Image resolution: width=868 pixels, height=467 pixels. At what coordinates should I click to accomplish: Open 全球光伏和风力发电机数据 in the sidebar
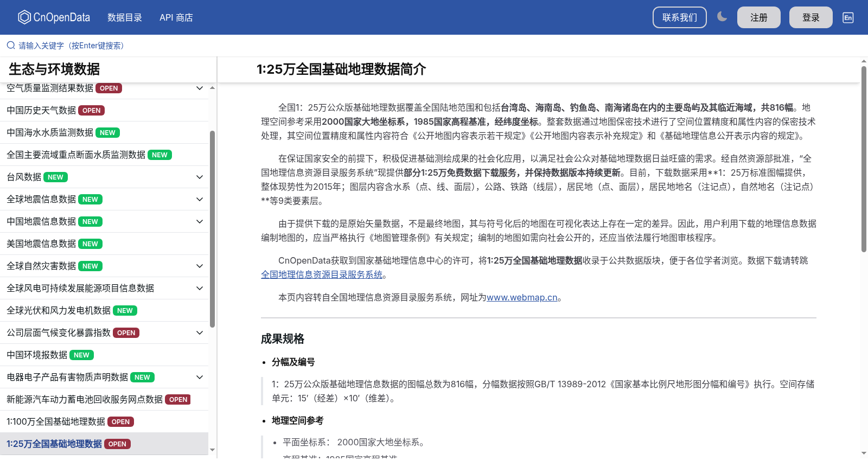pos(59,310)
